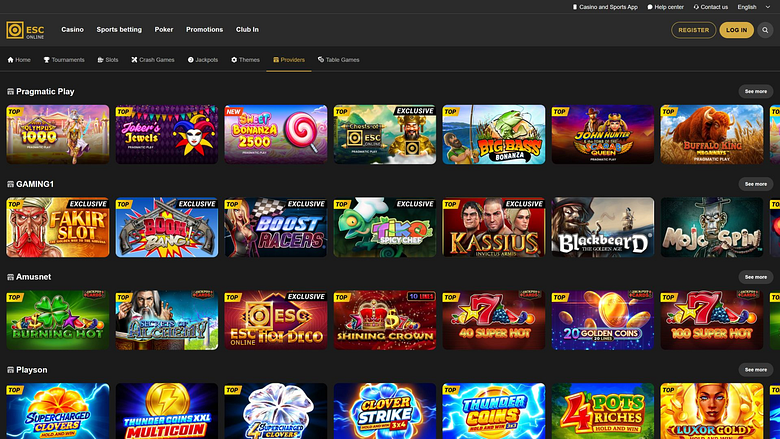Viewport: 780px width, 439px height.
Task: Switch to the Jackpots tab
Action: (203, 60)
